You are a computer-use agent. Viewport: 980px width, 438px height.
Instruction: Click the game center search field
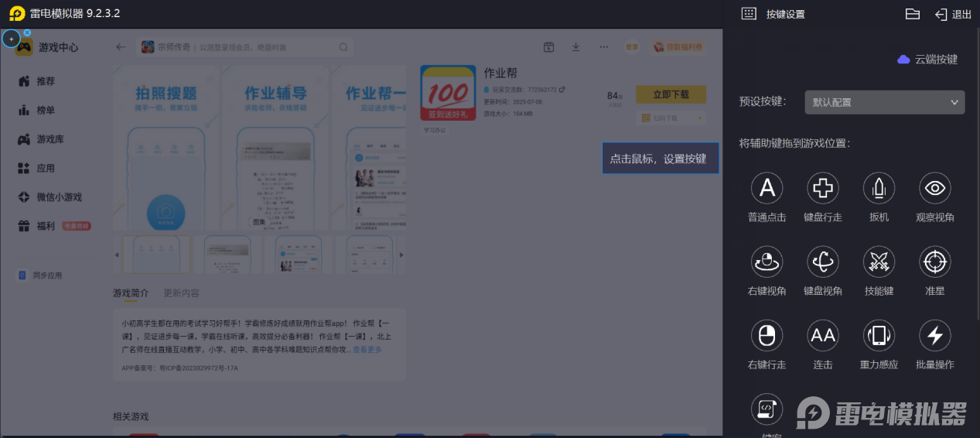point(245,47)
